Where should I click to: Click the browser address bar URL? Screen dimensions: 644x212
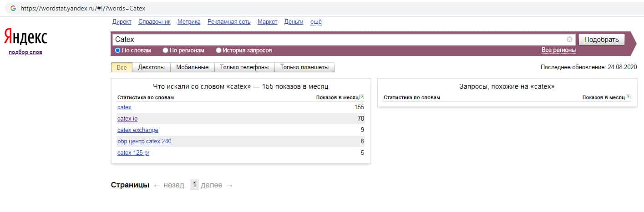tap(83, 8)
